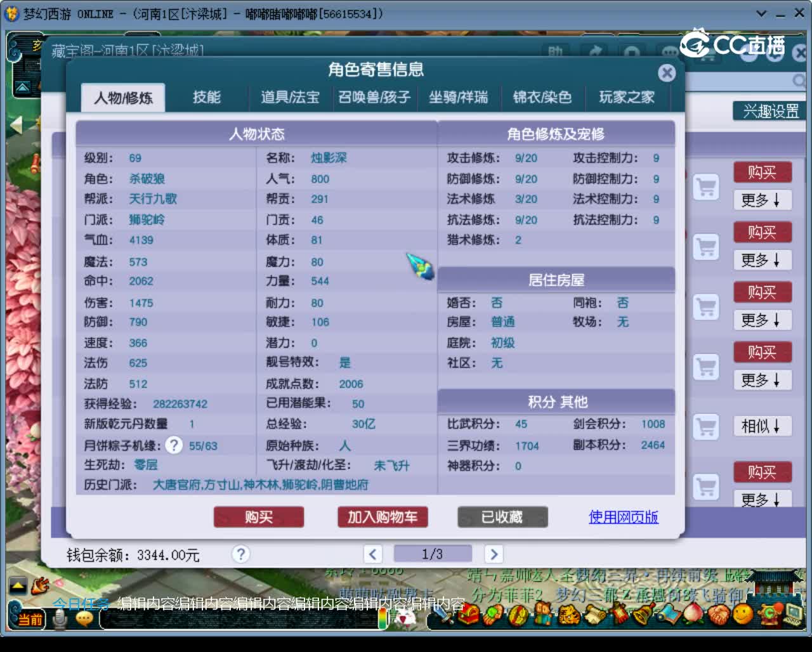Click the 成就点数 value 2006
The image size is (812, 652).
pos(351,384)
